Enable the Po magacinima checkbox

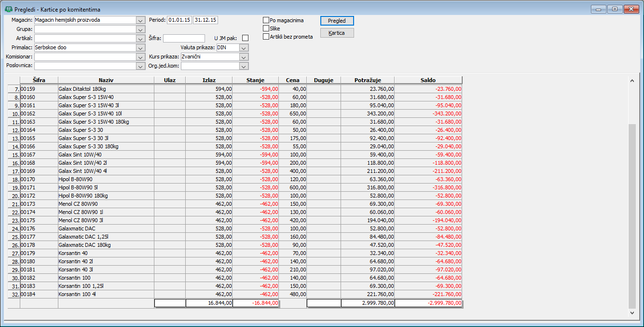click(x=266, y=20)
